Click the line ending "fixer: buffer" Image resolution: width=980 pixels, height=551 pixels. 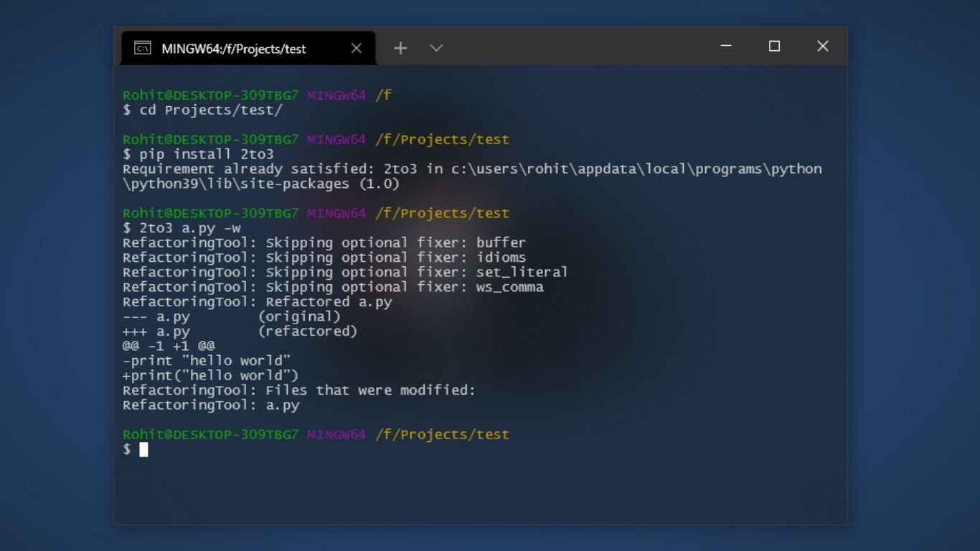coord(324,242)
